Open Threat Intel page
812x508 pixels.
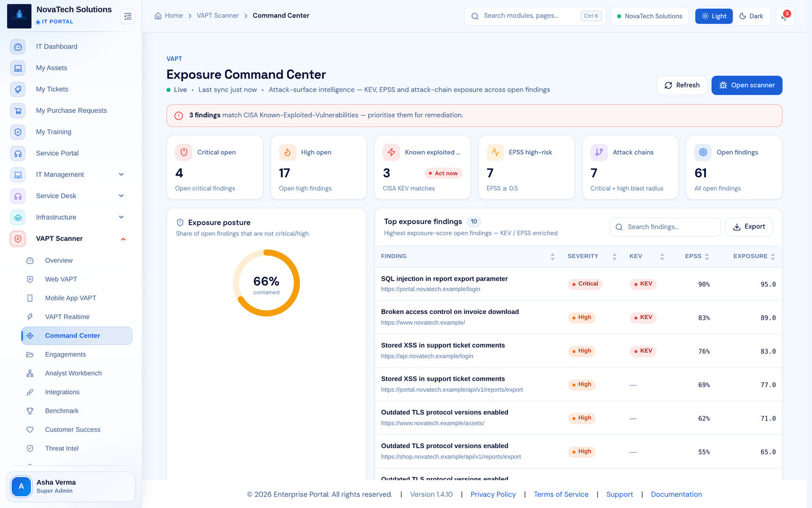[x=77, y=449]
